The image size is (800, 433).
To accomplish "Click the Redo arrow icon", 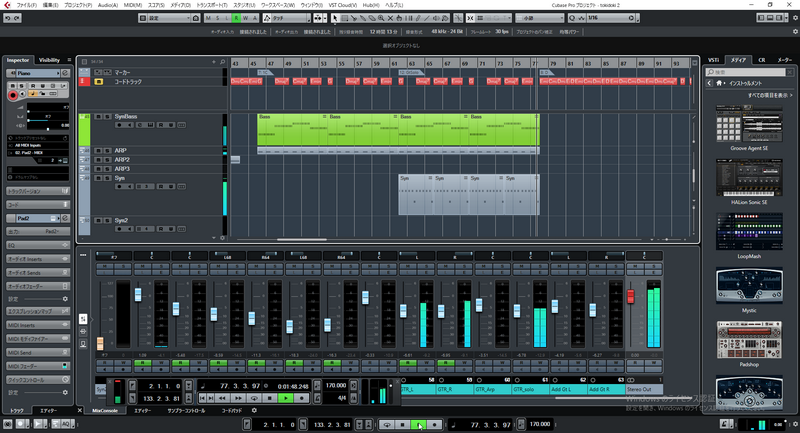I will pos(17,18).
